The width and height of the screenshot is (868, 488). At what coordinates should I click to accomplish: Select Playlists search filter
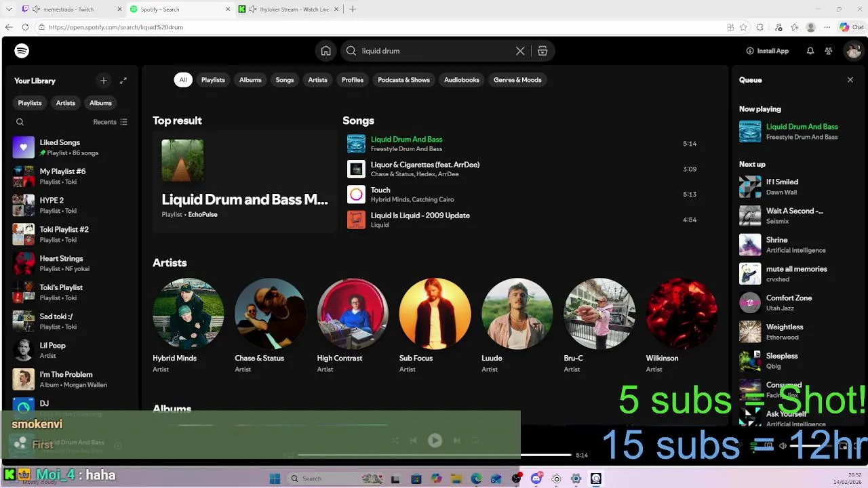[x=213, y=80]
